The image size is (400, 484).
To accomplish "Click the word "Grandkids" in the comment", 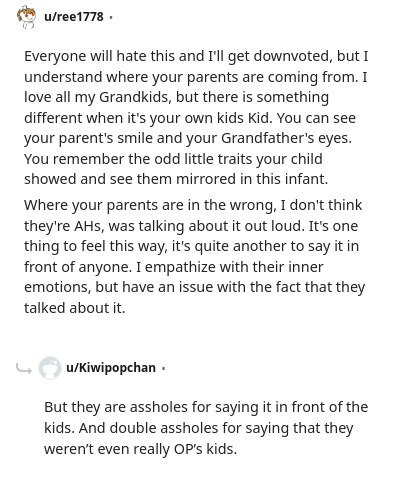I will point(135,97).
